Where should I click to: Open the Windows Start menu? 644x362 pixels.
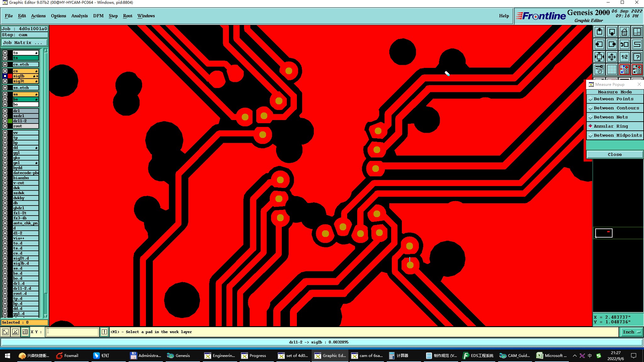[x=8, y=355]
